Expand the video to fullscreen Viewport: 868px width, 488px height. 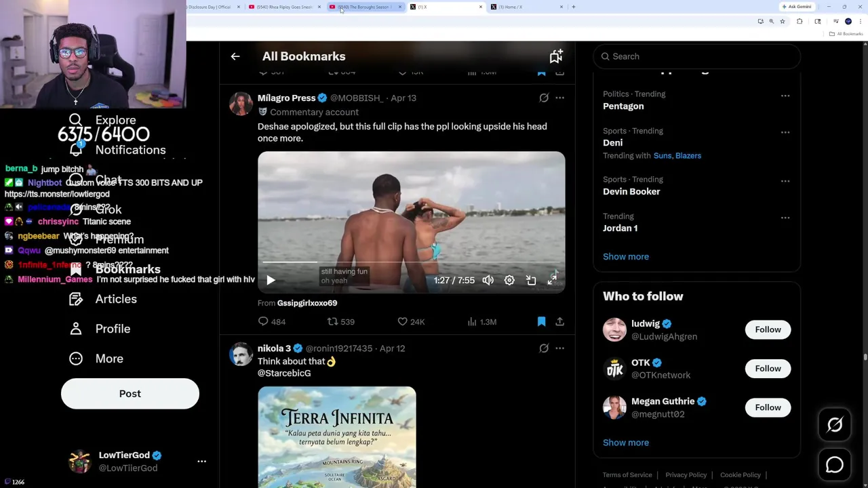[553, 279]
